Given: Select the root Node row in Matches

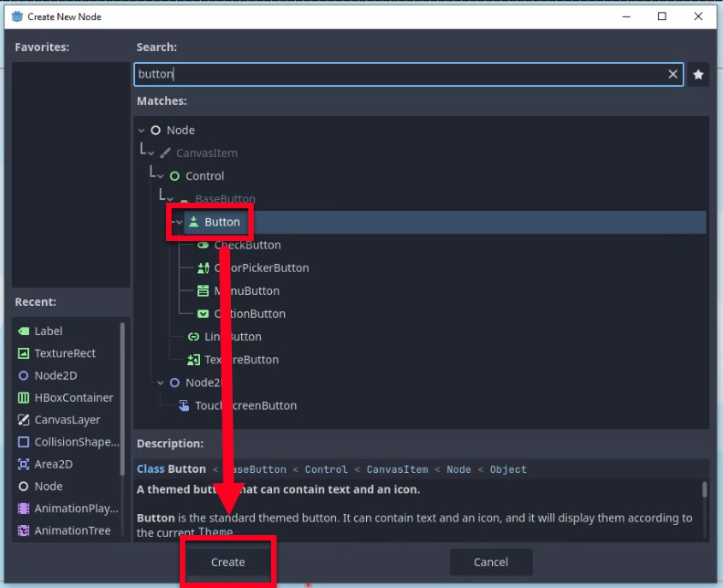Looking at the screenshot, I should [x=180, y=131].
